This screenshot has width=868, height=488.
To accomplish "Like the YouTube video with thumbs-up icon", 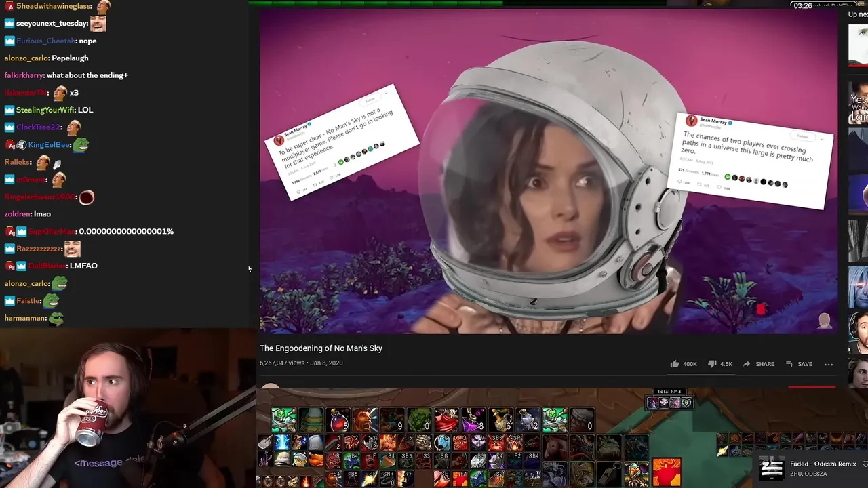I will (675, 364).
